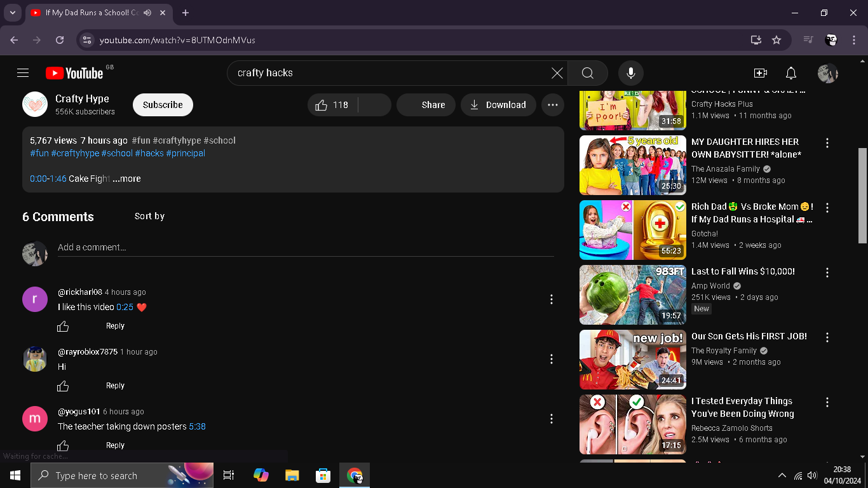Click the Windows taskbar search box
The width and height of the screenshot is (868, 488).
(122, 475)
